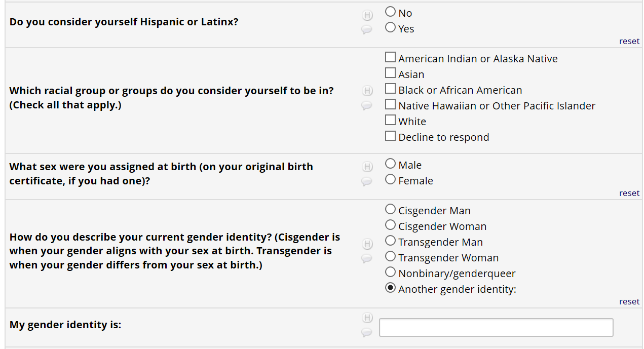Viewport: 644px width, 349px height.
Task: Select 'Transgender Woman' radio option
Action: click(x=390, y=256)
